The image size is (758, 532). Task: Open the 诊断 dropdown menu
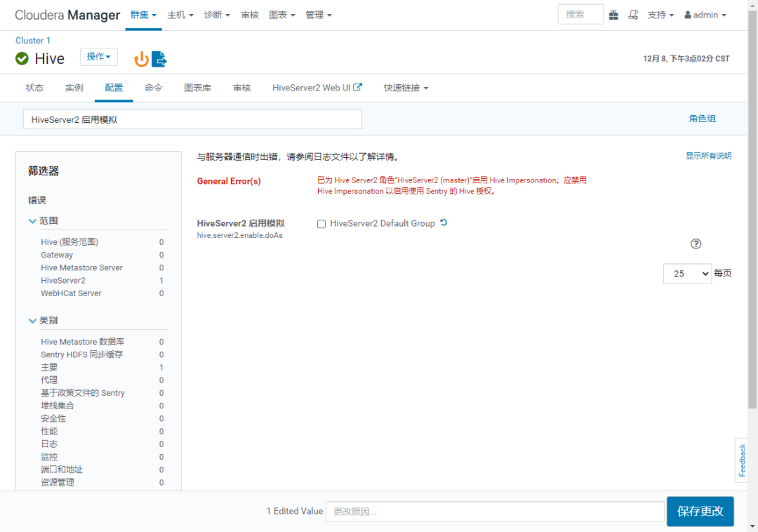click(x=217, y=15)
